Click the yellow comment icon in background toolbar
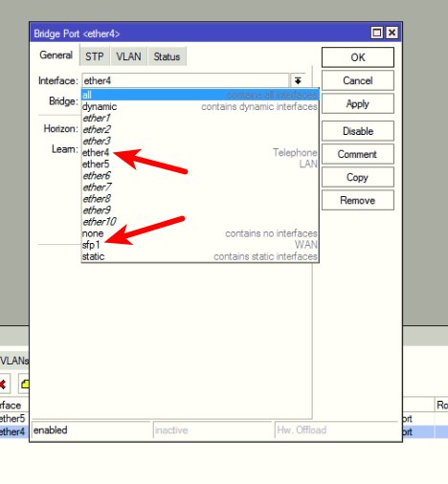Image resolution: width=448 pixels, height=484 pixels. click(24, 384)
